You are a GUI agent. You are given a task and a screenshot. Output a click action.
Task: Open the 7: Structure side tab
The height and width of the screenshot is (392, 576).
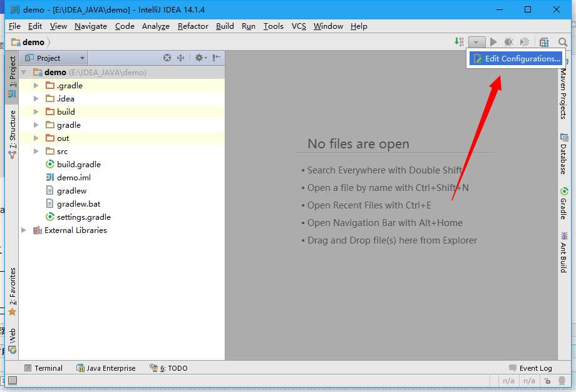12,135
